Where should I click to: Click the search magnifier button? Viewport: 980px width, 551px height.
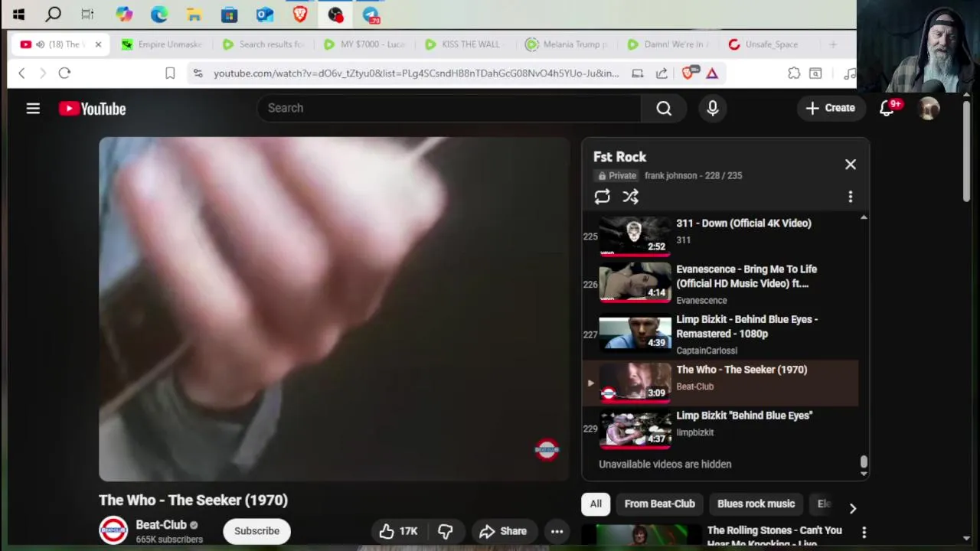pyautogui.click(x=664, y=109)
